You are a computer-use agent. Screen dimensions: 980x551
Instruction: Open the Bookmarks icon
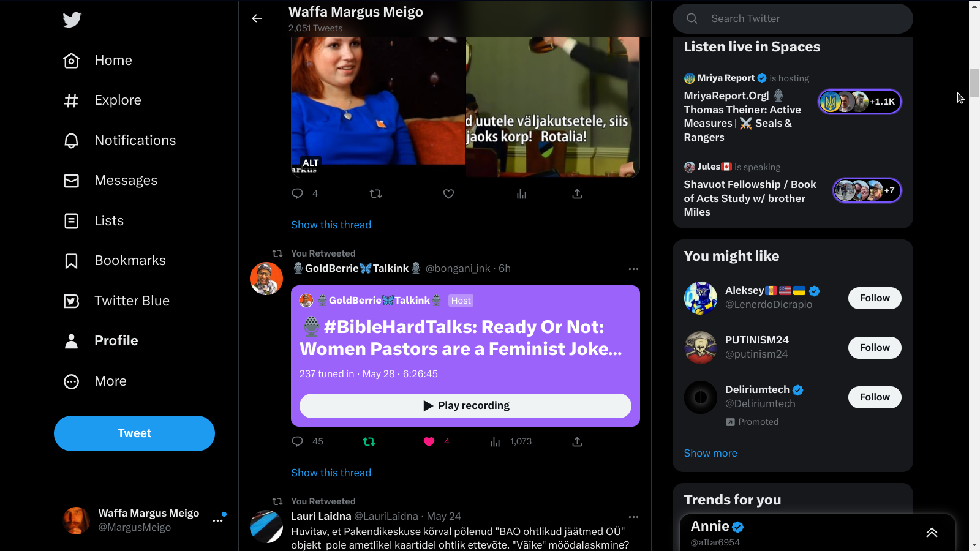72,261
